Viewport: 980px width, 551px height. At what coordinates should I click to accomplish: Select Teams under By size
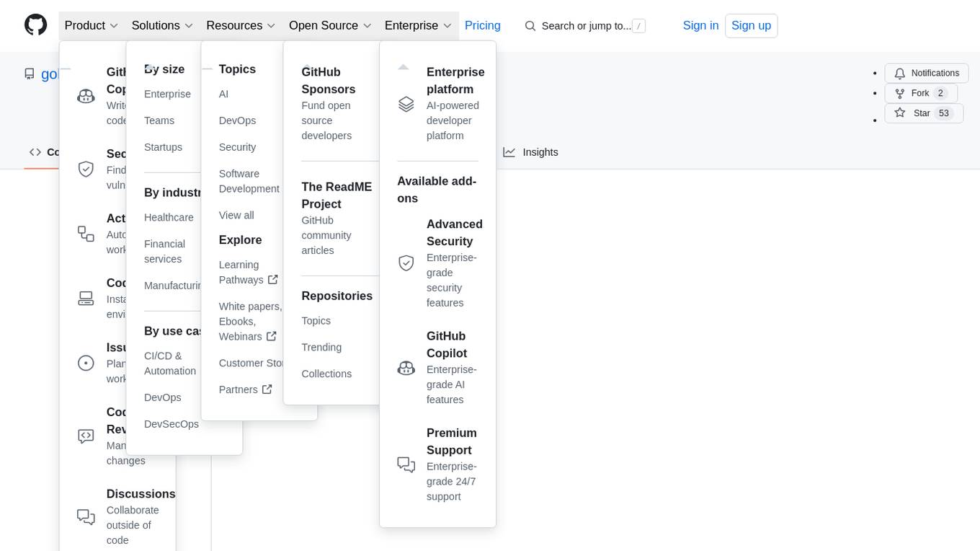pyautogui.click(x=159, y=121)
